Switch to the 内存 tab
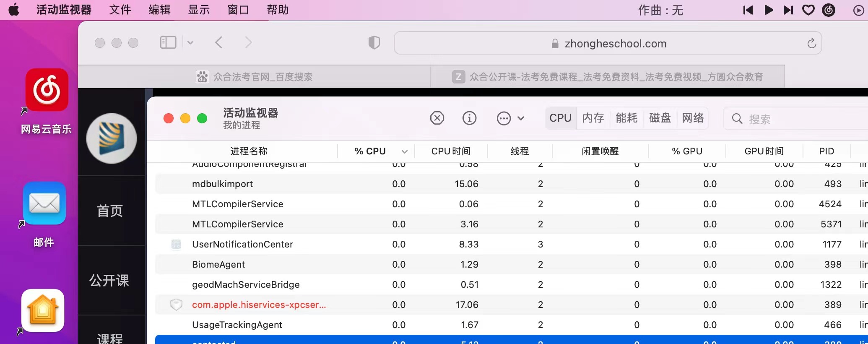This screenshot has width=868, height=344. (593, 118)
